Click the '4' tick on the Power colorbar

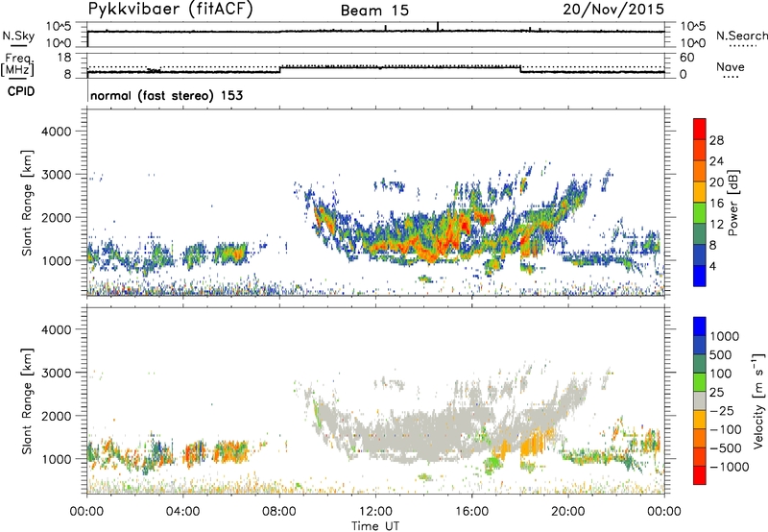[x=712, y=266]
